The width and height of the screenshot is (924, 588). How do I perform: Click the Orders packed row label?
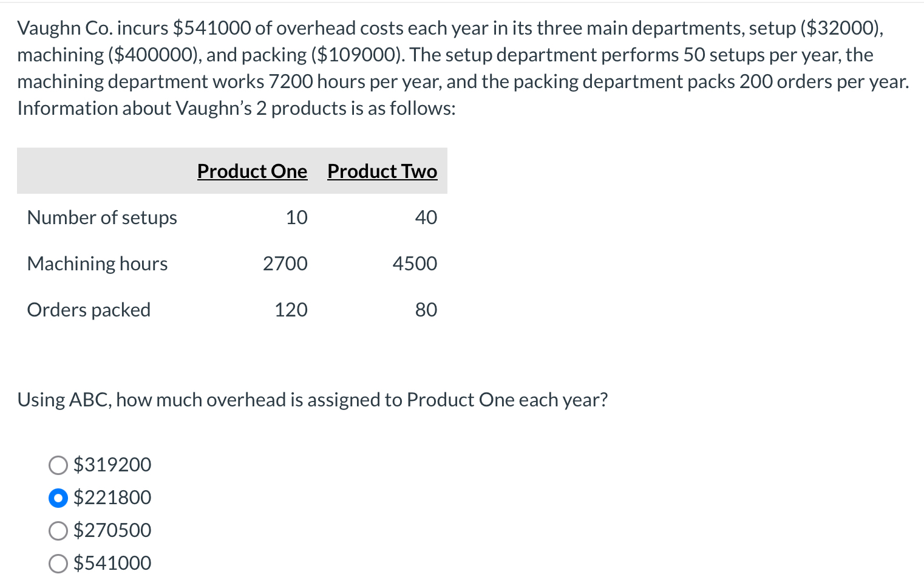coord(89,310)
